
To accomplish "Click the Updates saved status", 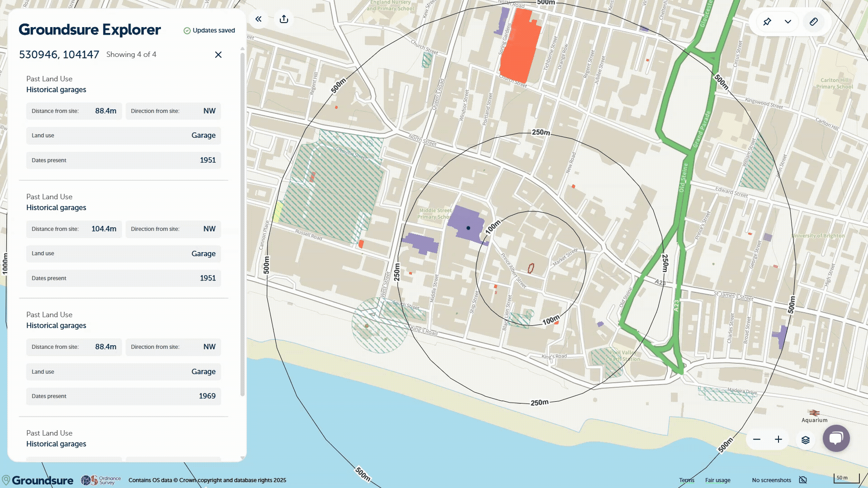I will click(x=209, y=30).
